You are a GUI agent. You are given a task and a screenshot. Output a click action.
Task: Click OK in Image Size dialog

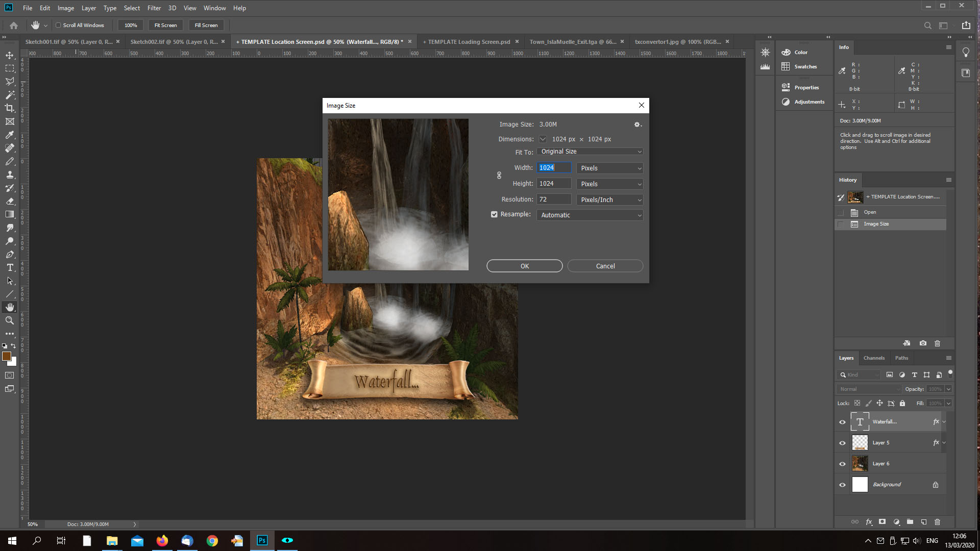tap(524, 266)
